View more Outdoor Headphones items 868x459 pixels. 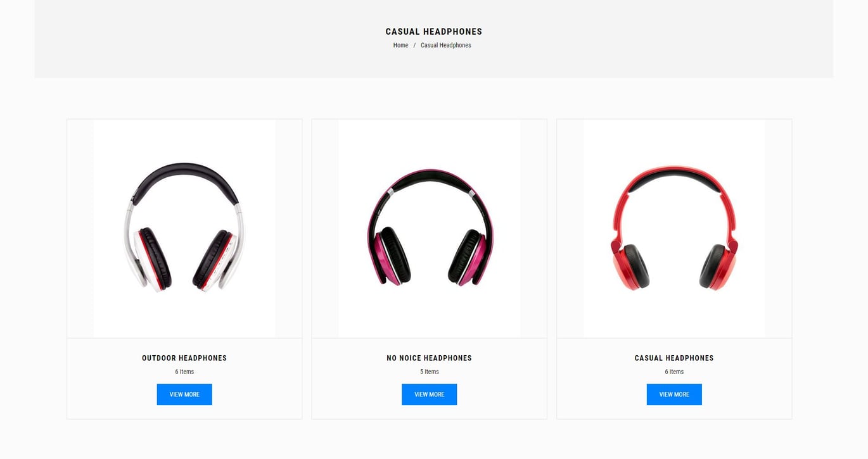[184, 394]
